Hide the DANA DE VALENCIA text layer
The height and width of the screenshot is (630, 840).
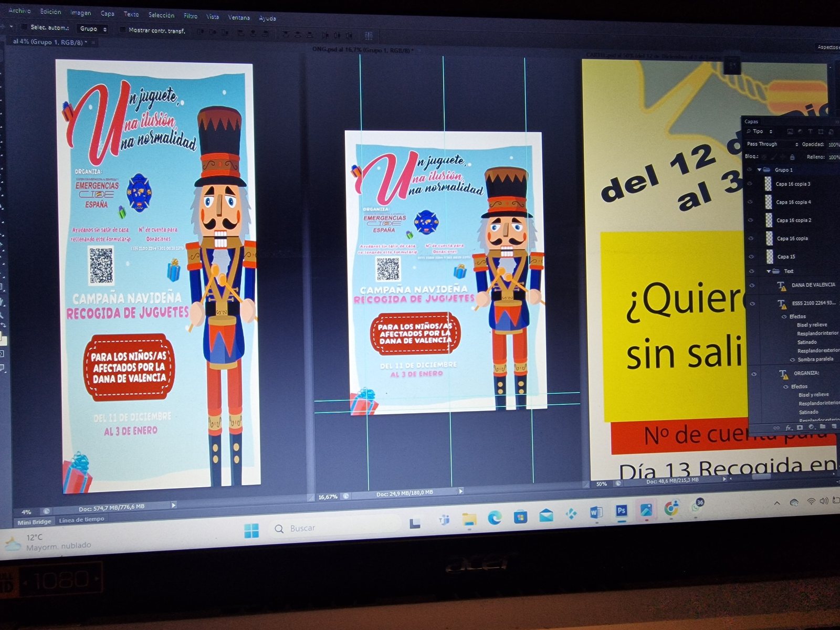[x=752, y=285]
